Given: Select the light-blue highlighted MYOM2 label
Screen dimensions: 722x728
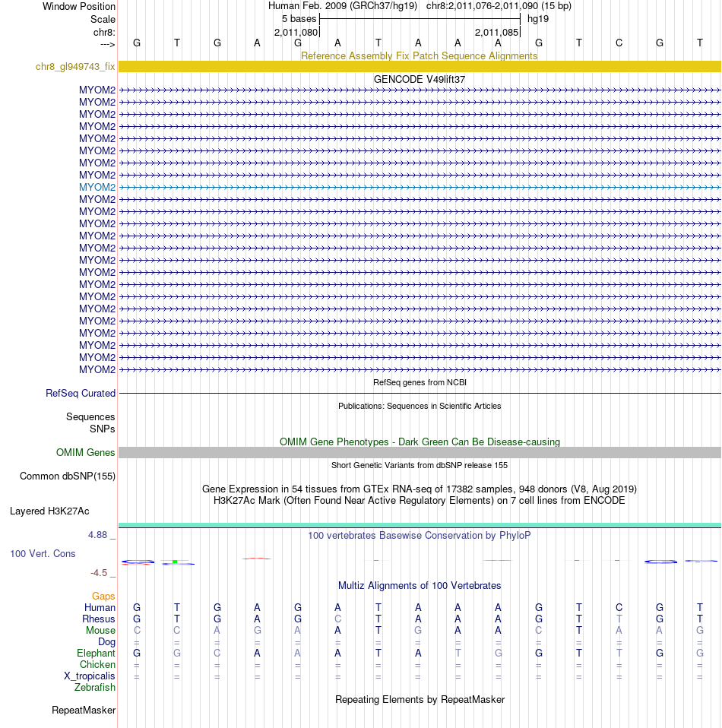Looking at the screenshot, I should tap(97, 187).
